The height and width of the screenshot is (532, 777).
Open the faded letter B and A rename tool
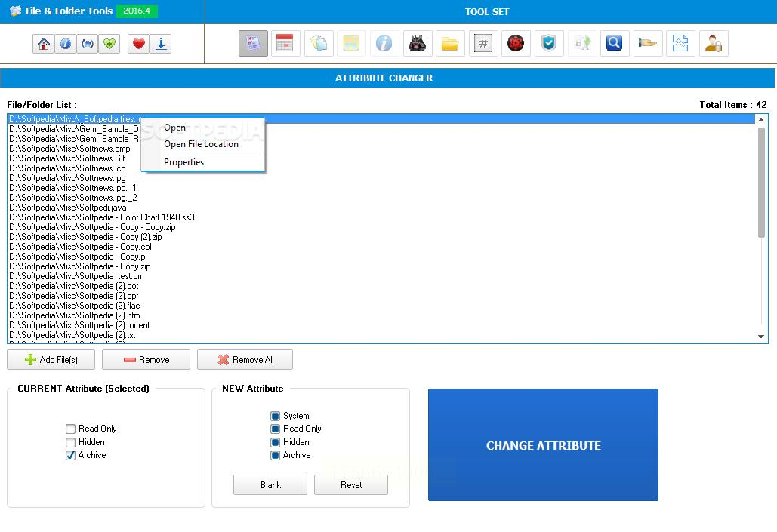[x=581, y=43]
